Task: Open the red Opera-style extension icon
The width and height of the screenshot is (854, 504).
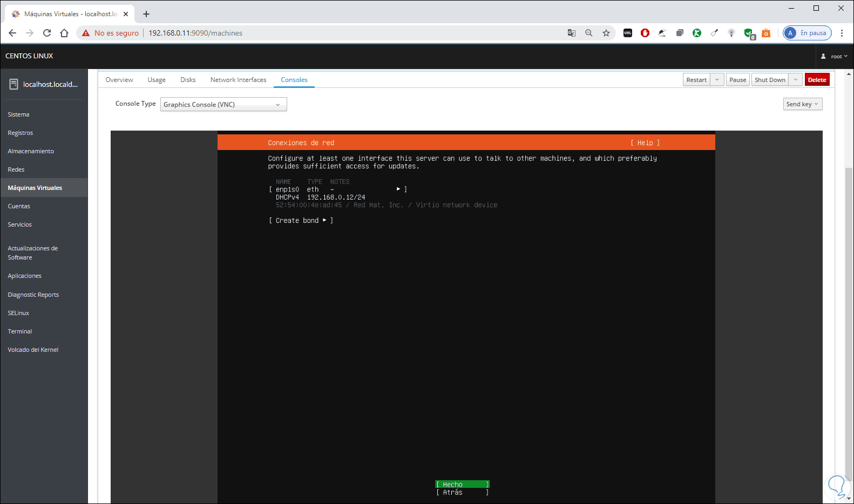Action: pyautogui.click(x=645, y=33)
